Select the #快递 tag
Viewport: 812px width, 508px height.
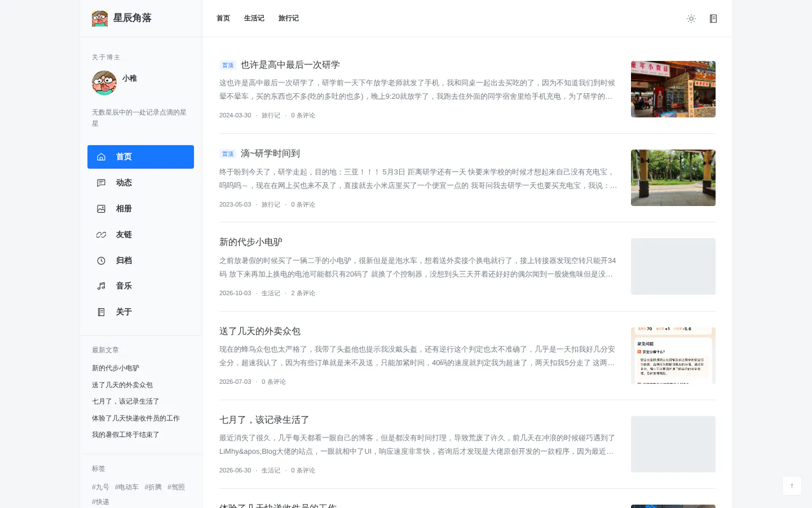click(100, 502)
